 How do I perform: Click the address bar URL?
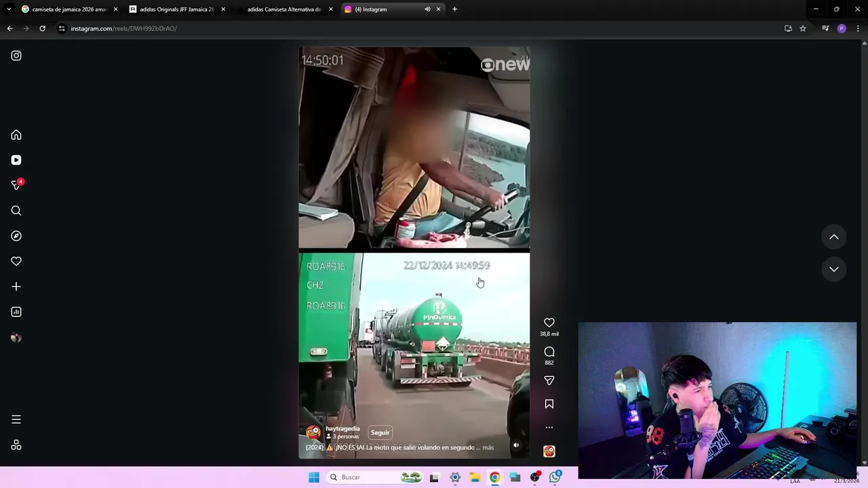click(123, 28)
